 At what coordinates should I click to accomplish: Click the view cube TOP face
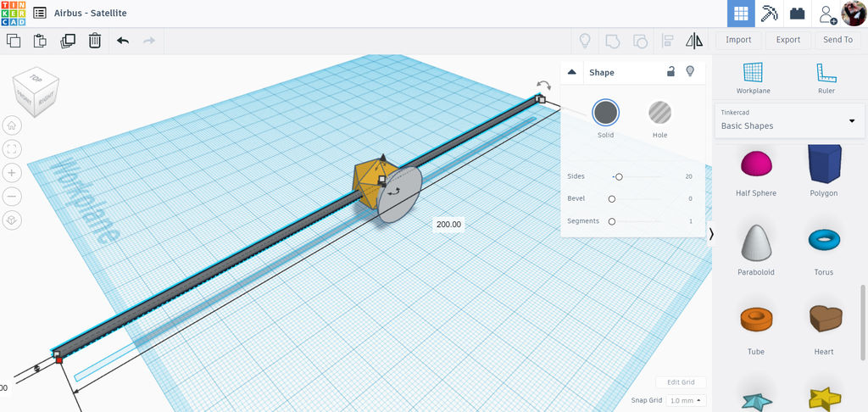click(x=36, y=78)
